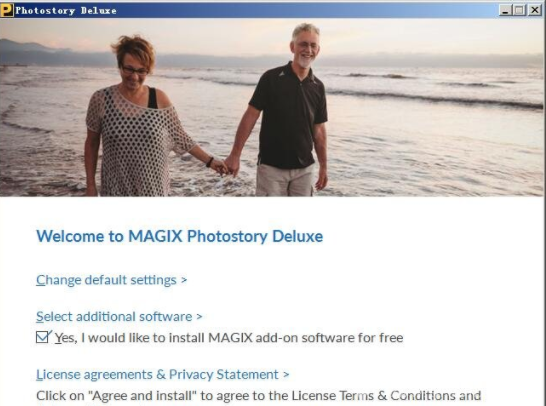This screenshot has height=406, width=546.
Task: Click the man in black shirt in banner
Action: pyautogui.click(x=291, y=111)
